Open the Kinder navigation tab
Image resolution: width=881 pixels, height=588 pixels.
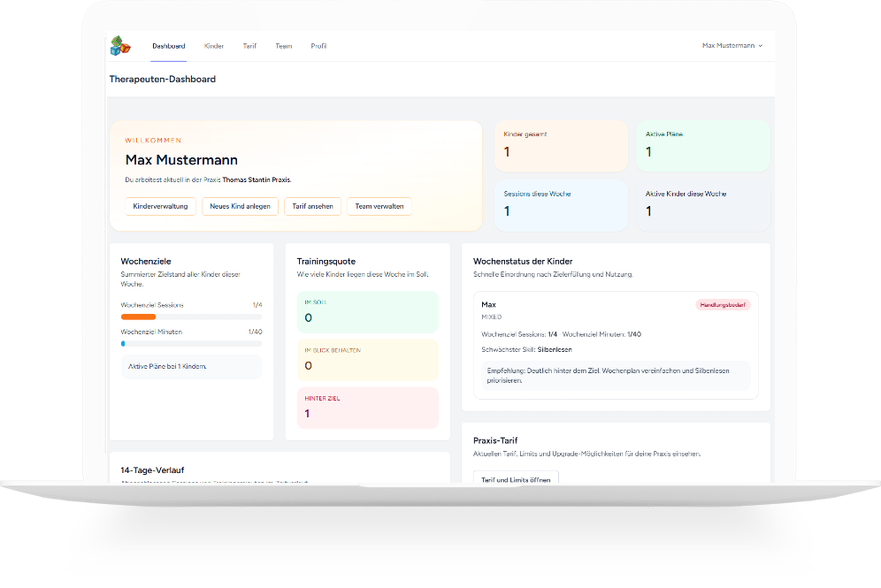(214, 46)
